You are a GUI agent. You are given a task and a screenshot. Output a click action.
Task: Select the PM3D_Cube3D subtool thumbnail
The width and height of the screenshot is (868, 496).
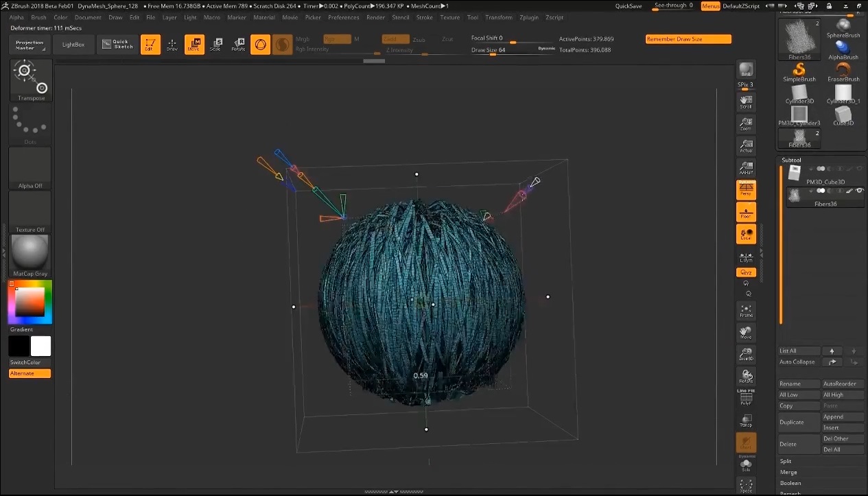click(x=794, y=174)
